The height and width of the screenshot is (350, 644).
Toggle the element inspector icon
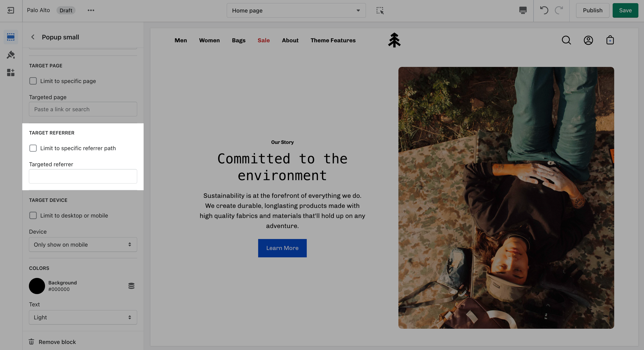380,10
